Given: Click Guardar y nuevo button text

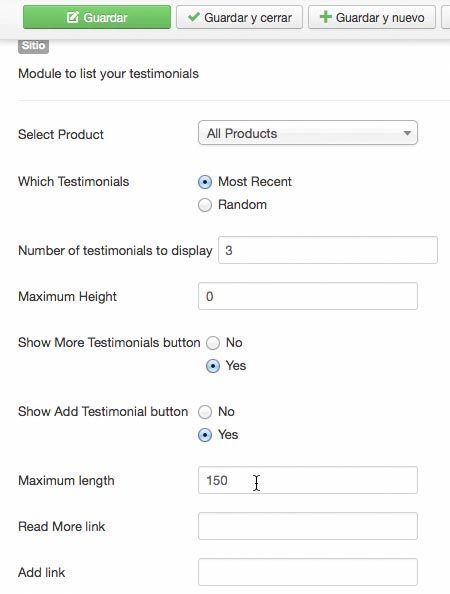Looking at the screenshot, I should click(380, 17).
